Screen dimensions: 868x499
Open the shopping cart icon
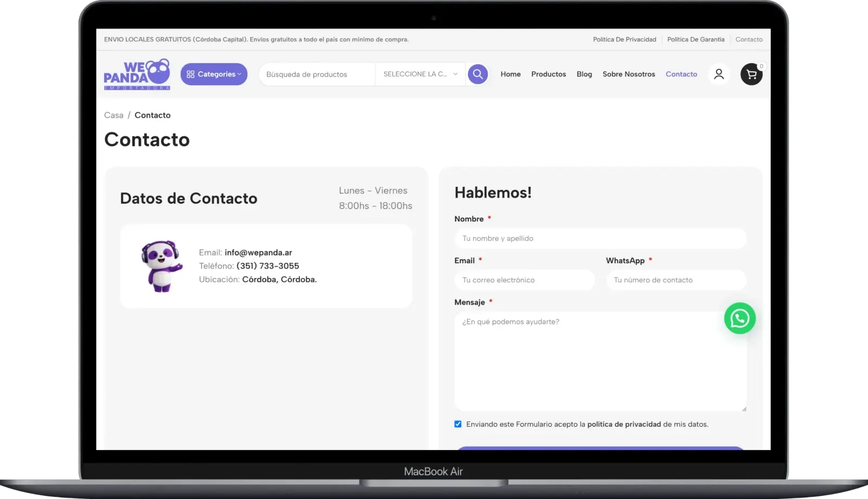coord(751,74)
